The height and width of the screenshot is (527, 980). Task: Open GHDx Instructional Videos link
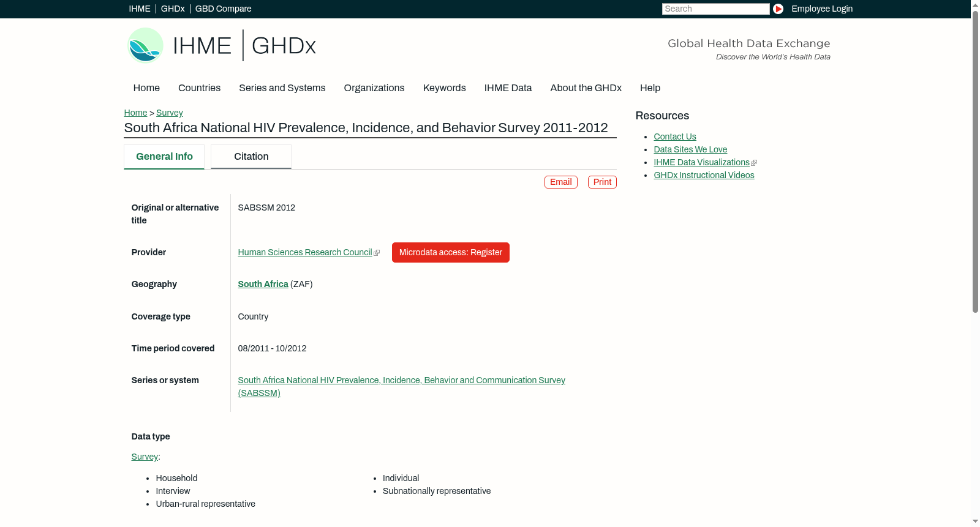tap(704, 175)
